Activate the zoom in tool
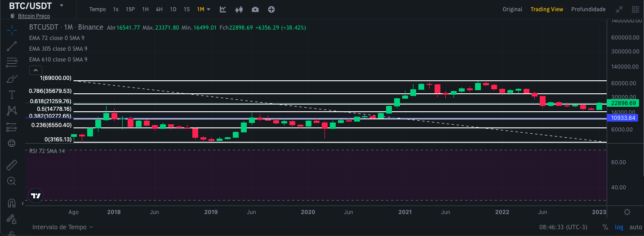 [12, 181]
